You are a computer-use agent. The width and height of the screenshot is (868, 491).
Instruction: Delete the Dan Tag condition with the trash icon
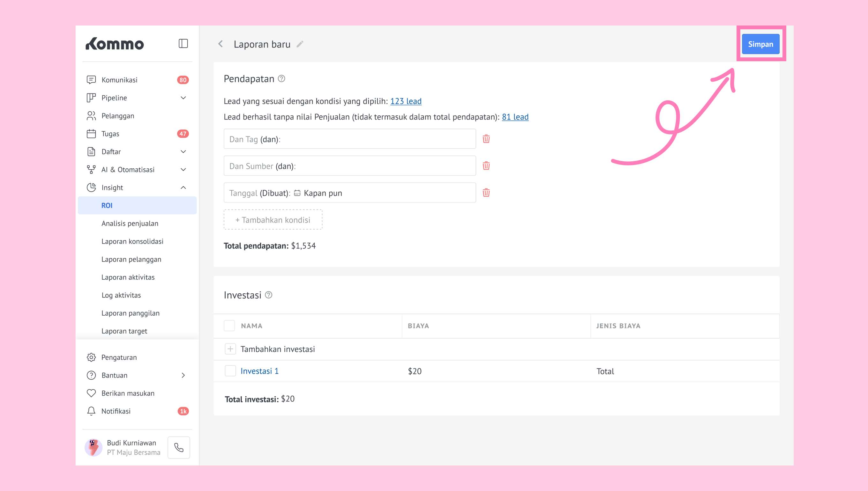coord(486,139)
